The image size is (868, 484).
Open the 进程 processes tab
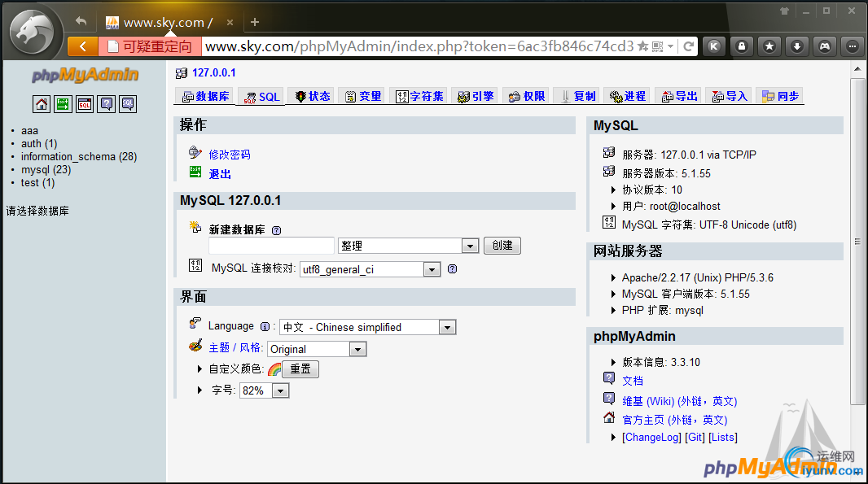(x=627, y=96)
